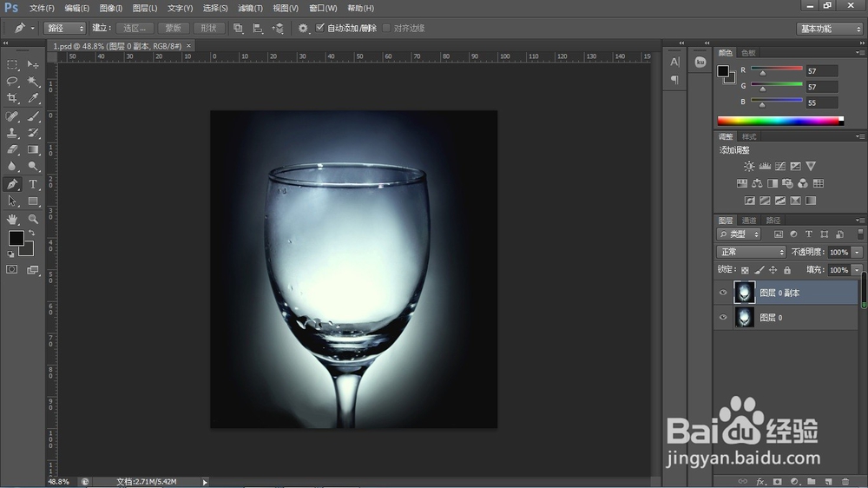Open pen options gear dropdown
The height and width of the screenshot is (488, 868).
[303, 29]
